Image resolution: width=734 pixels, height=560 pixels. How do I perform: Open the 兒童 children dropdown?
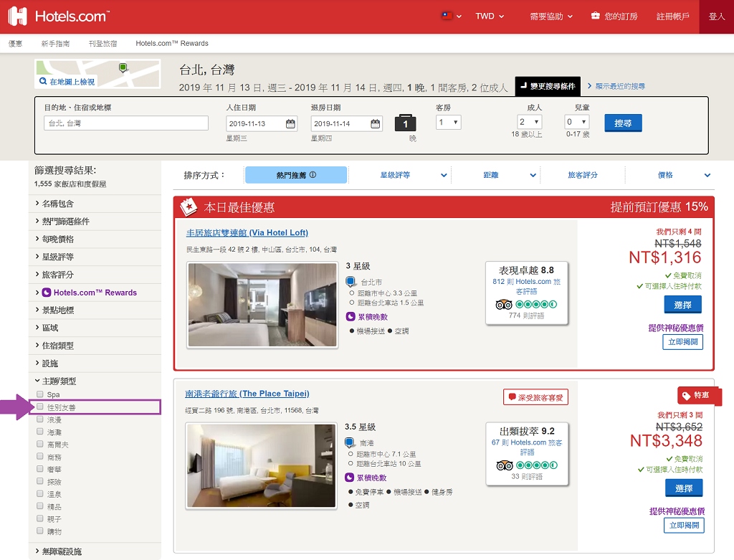pyautogui.click(x=577, y=122)
